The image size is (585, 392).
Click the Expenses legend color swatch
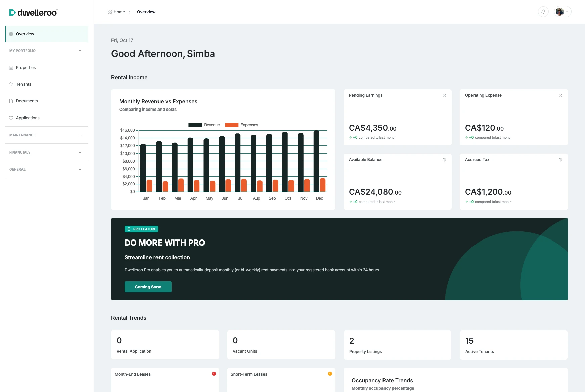tap(231, 125)
